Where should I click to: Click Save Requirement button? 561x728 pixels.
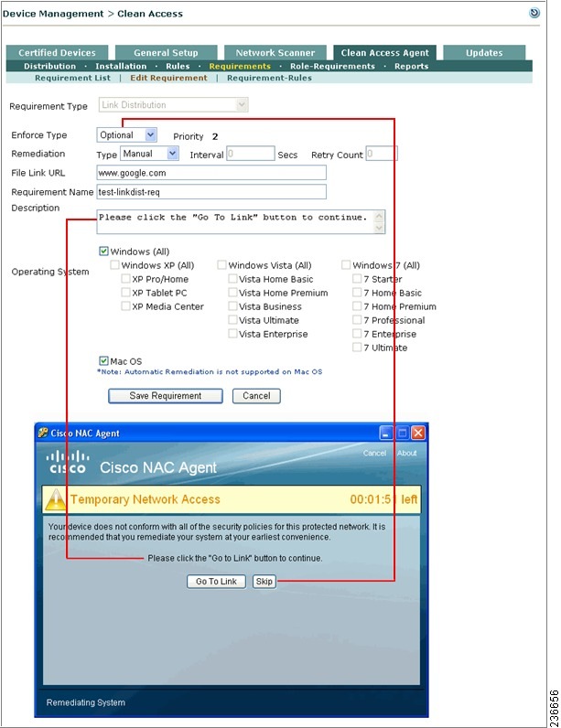tap(166, 396)
